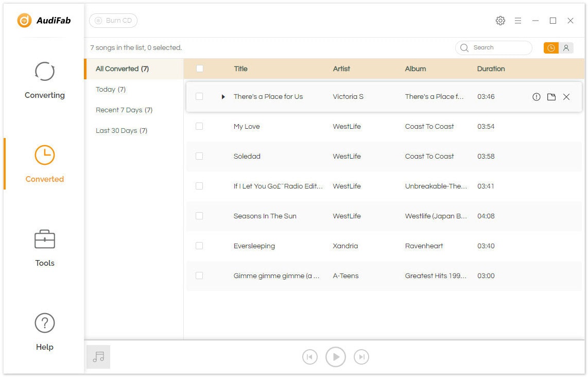This screenshot has width=588, height=377.
Task: Click the 03:00 duration value
Action: pos(486,276)
